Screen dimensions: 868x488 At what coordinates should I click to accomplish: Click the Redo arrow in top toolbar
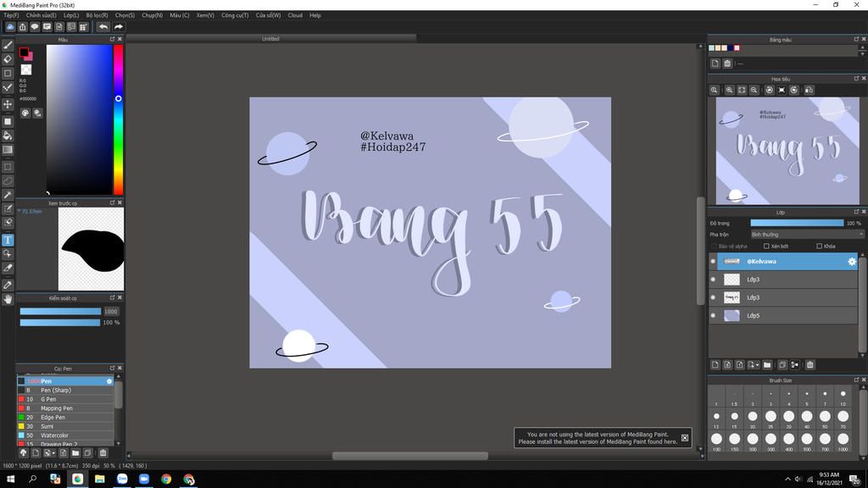119,26
